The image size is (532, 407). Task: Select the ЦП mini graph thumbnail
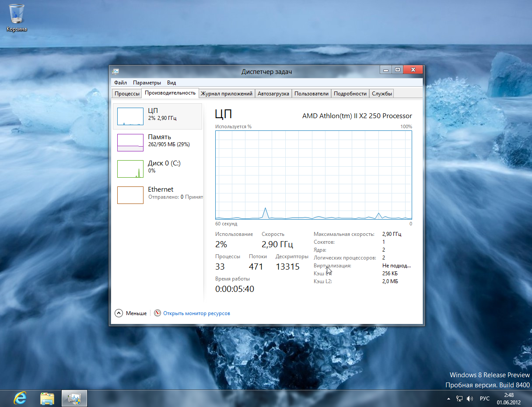[130, 116]
